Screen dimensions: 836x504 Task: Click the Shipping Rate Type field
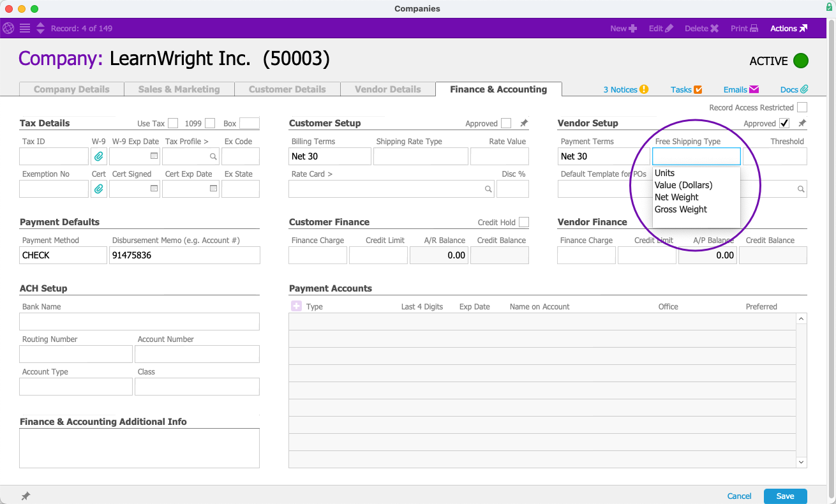pyautogui.click(x=421, y=156)
